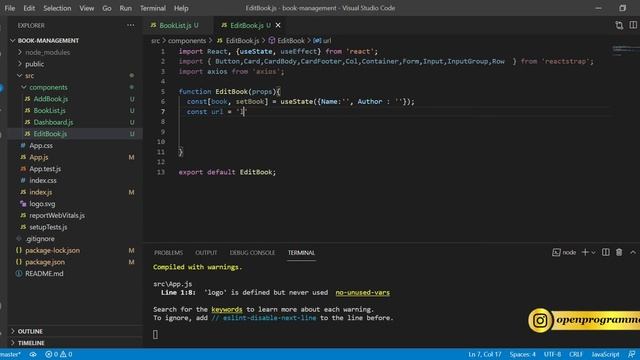Open index.css file
Screen dimensions: 640x360
pos(43,180)
